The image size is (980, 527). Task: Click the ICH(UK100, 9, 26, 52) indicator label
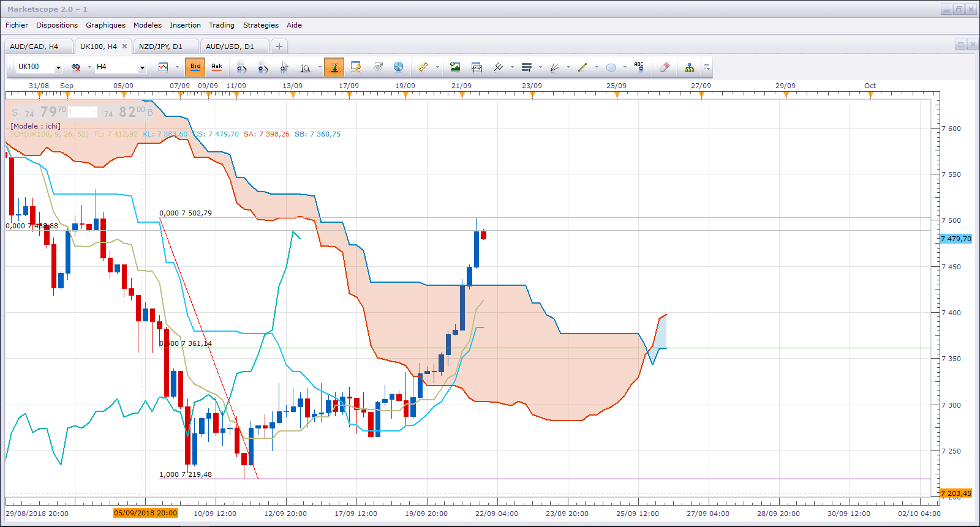pyautogui.click(x=50, y=134)
